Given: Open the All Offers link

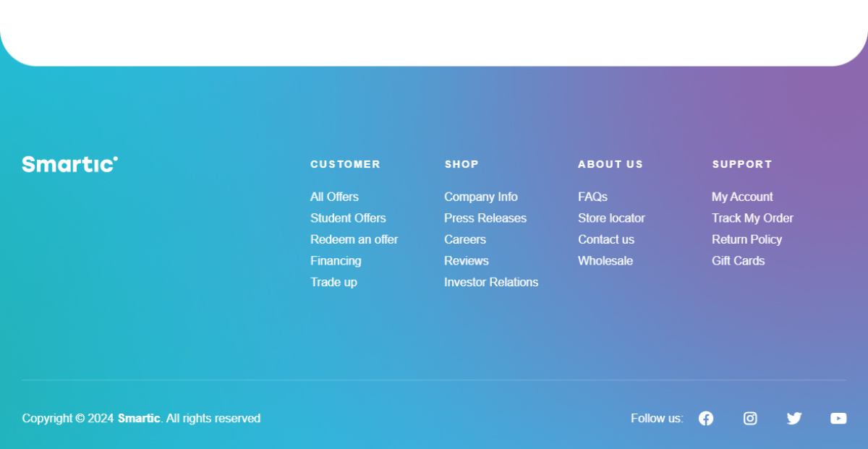Looking at the screenshot, I should (334, 197).
